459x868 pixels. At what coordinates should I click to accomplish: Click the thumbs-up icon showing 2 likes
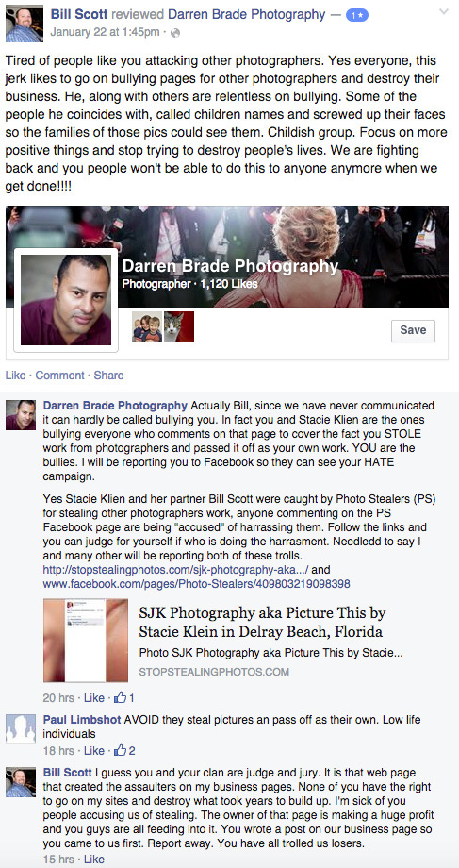pyautogui.click(x=120, y=751)
